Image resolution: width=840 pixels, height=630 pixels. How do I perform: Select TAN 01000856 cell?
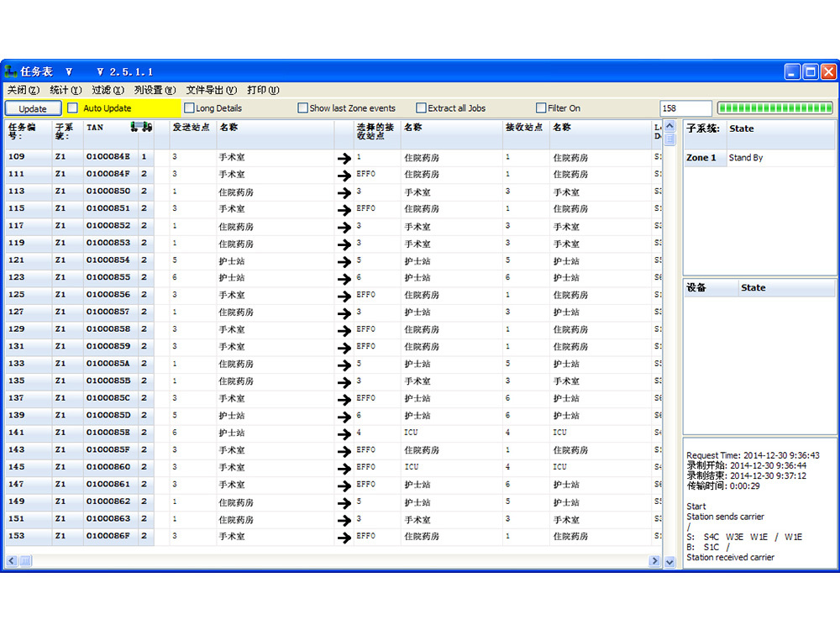tap(108, 295)
